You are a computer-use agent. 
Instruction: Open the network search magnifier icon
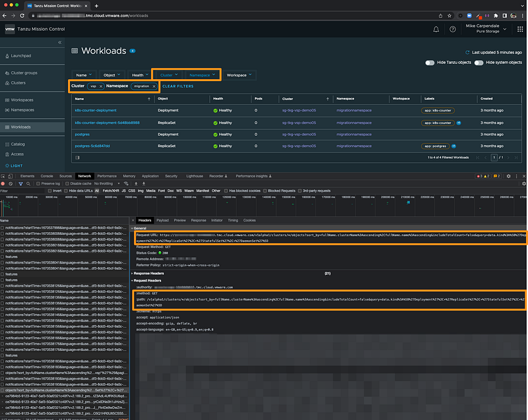coord(28,183)
